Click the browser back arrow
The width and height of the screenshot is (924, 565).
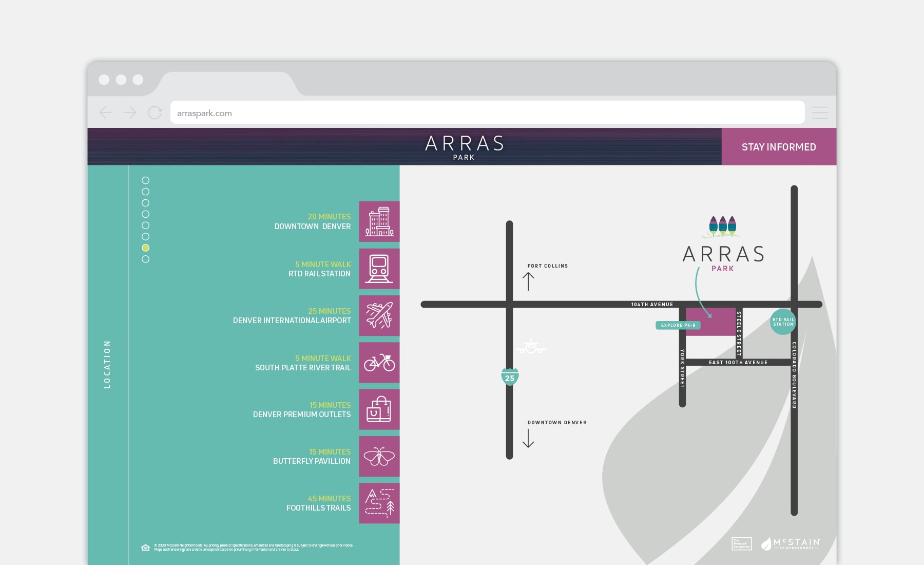[106, 112]
